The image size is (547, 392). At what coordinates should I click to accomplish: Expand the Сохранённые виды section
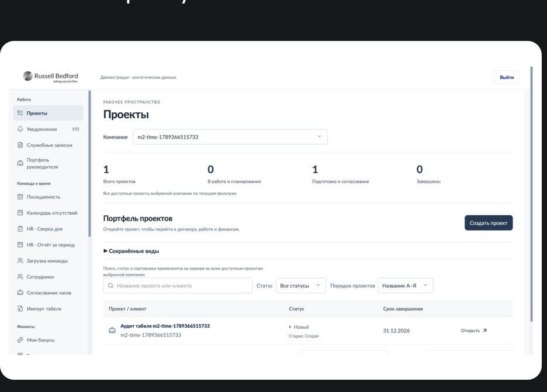coord(131,251)
